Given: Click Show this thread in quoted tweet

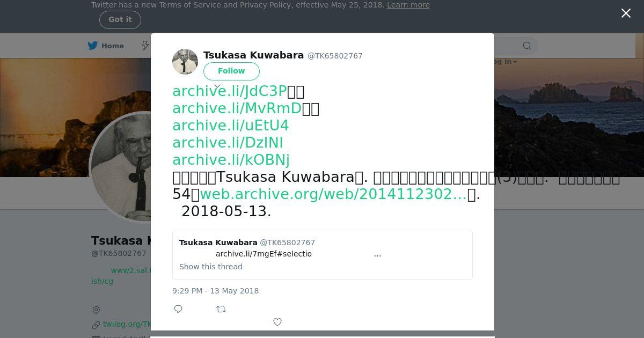Looking at the screenshot, I should pos(211,267).
